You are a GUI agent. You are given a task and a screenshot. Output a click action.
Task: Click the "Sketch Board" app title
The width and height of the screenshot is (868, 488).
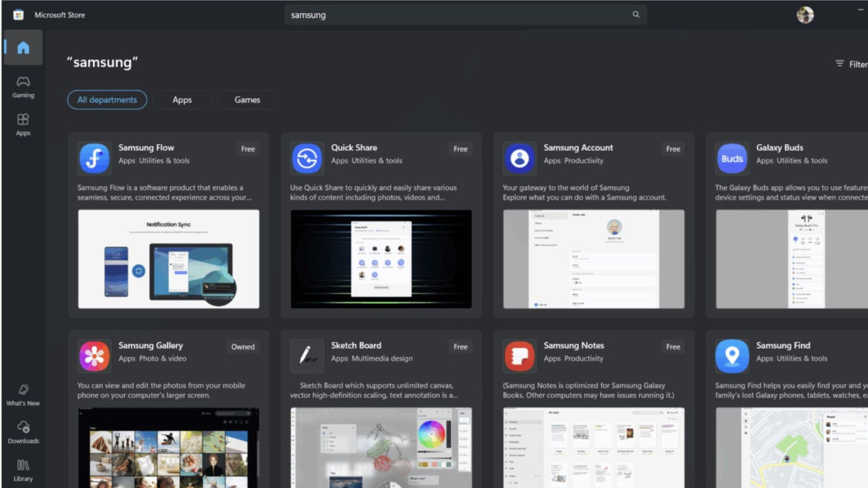pyautogui.click(x=356, y=345)
